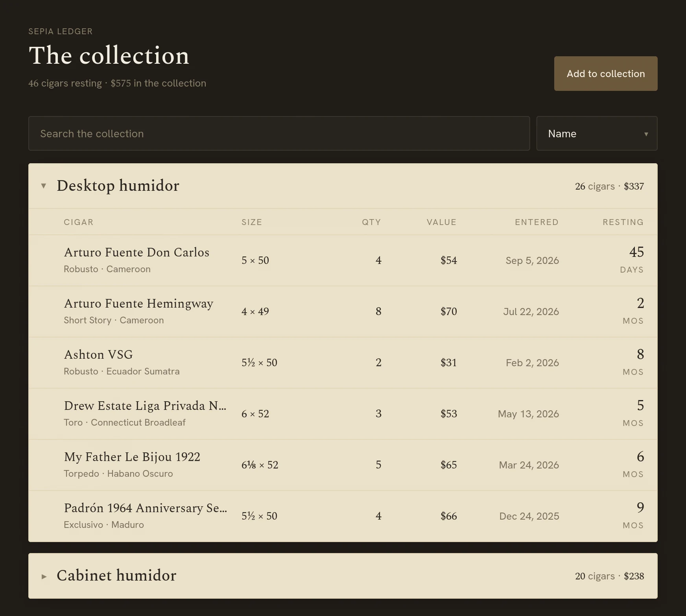
Task: Open the Arturo Fuente Don Carlos entry
Action: [343, 260]
